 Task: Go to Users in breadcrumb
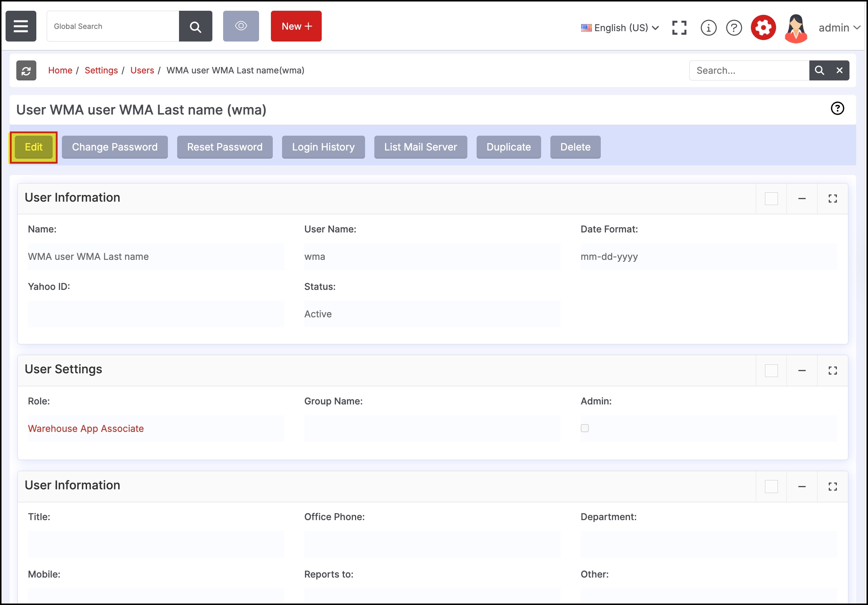click(142, 70)
